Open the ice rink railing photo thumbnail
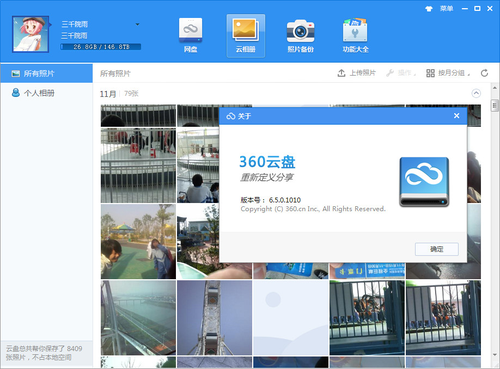Screen dimensions: 500x369 pos(138,166)
